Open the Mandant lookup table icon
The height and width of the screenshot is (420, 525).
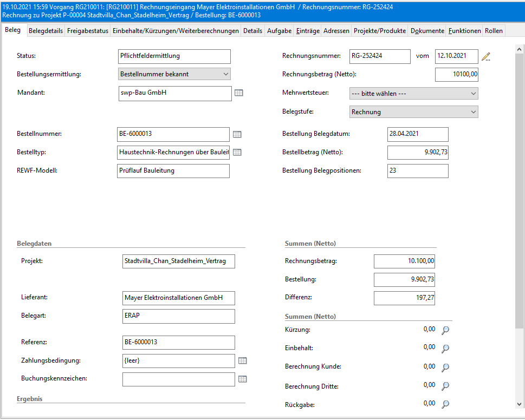pos(239,93)
